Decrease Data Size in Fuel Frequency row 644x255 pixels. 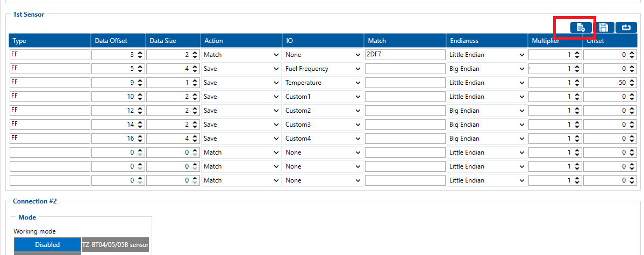point(195,71)
